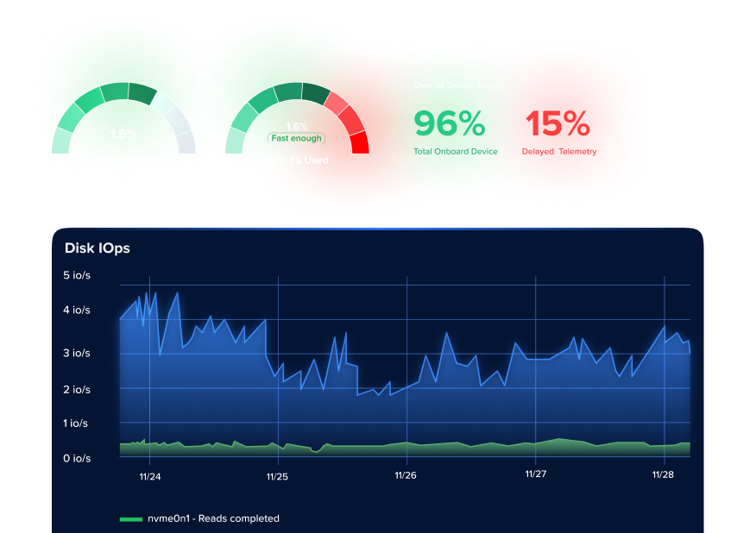The width and height of the screenshot is (756, 533).
Task: Click the "2 io/s" axis label
Action: coord(77,389)
